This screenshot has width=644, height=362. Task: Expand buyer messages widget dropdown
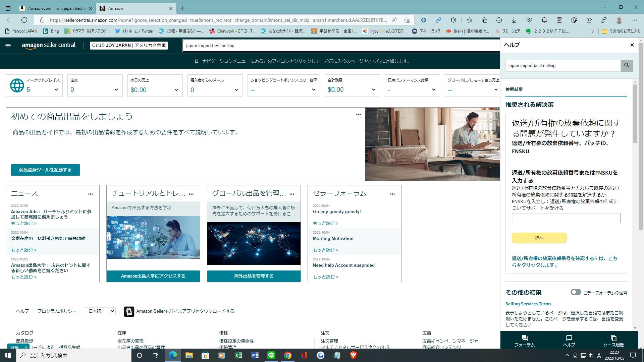(236, 89)
